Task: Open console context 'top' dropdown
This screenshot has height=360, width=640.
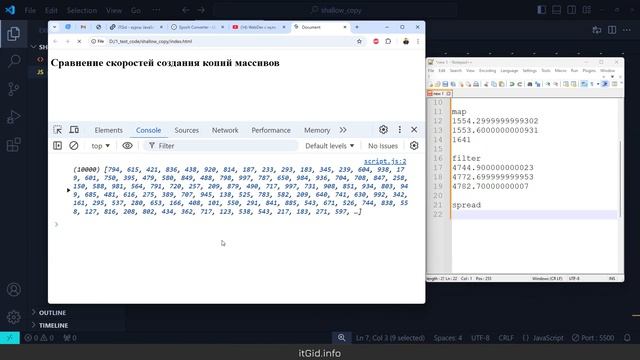Action: (x=100, y=146)
